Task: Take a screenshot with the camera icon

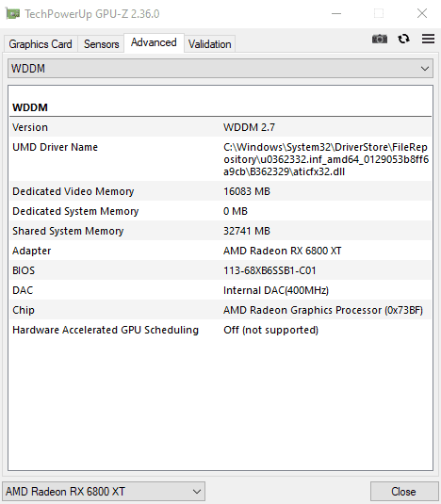Action: (380, 40)
